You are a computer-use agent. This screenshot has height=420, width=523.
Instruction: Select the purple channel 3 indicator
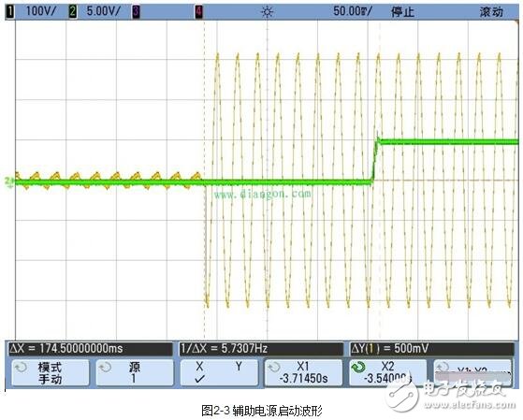coord(136,12)
